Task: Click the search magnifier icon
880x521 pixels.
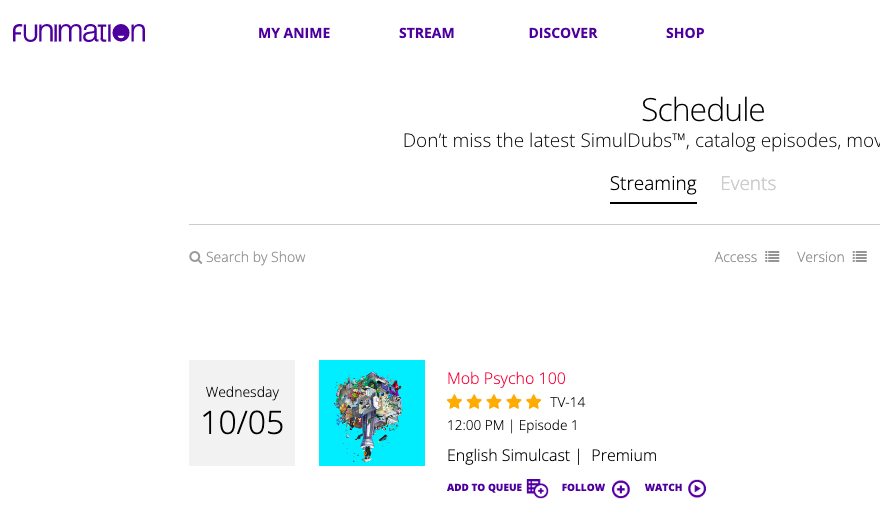Action: click(x=195, y=258)
